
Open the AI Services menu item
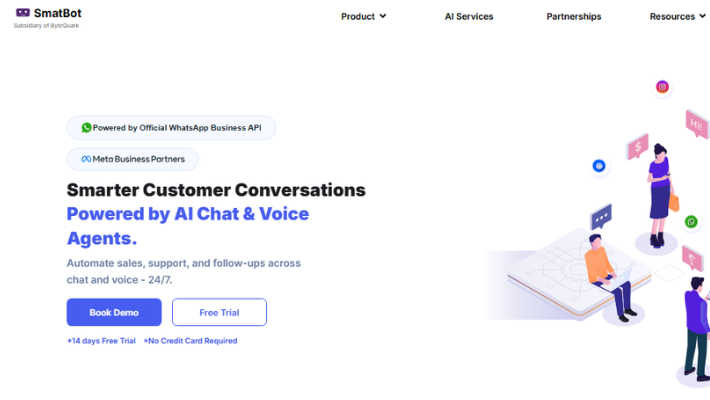pos(469,16)
